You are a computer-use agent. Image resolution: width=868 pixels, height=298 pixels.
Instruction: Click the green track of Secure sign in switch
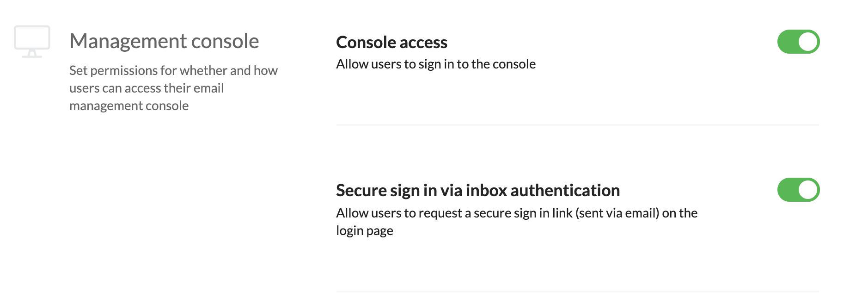point(788,190)
